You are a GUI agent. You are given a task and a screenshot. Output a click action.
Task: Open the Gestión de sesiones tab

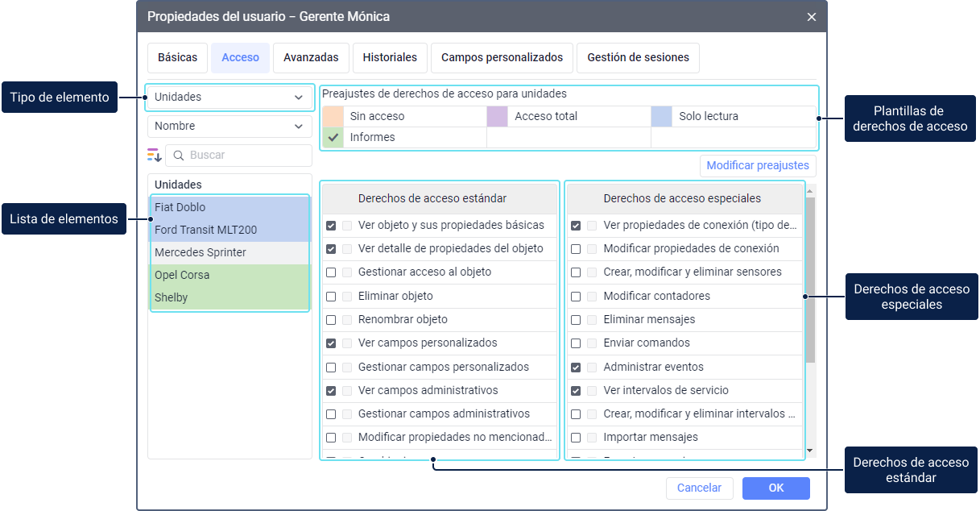point(638,58)
